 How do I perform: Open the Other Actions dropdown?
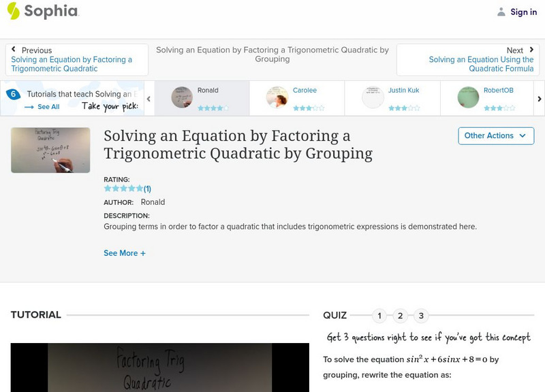click(495, 135)
